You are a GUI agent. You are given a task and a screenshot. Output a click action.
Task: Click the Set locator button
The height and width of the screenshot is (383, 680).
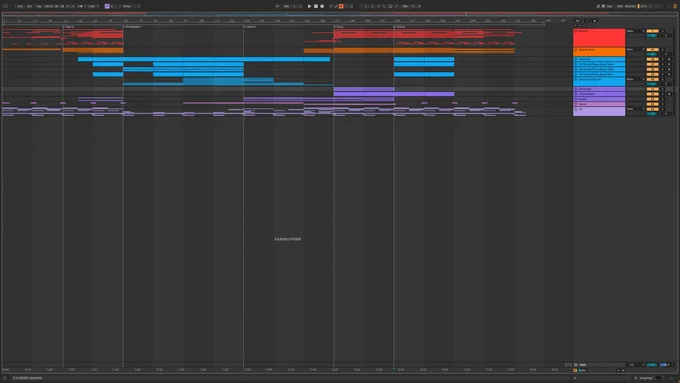[578, 20]
